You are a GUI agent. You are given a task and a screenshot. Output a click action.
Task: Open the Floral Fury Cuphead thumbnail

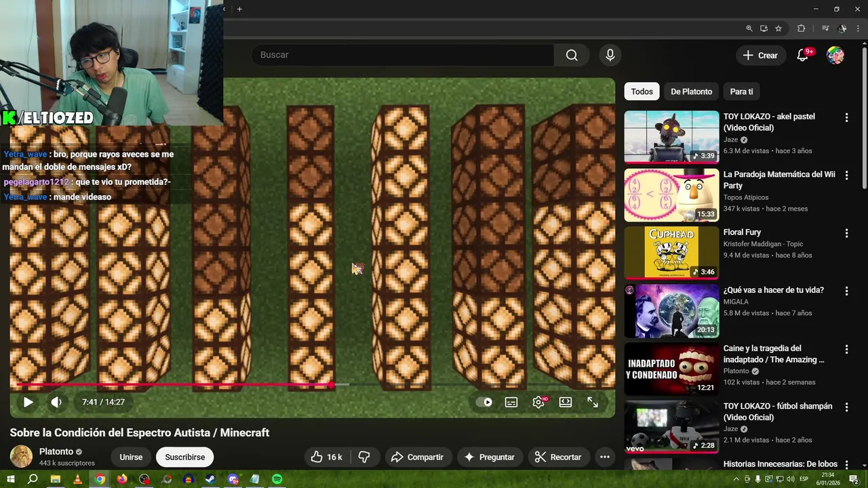pyautogui.click(x=671, y=253)
